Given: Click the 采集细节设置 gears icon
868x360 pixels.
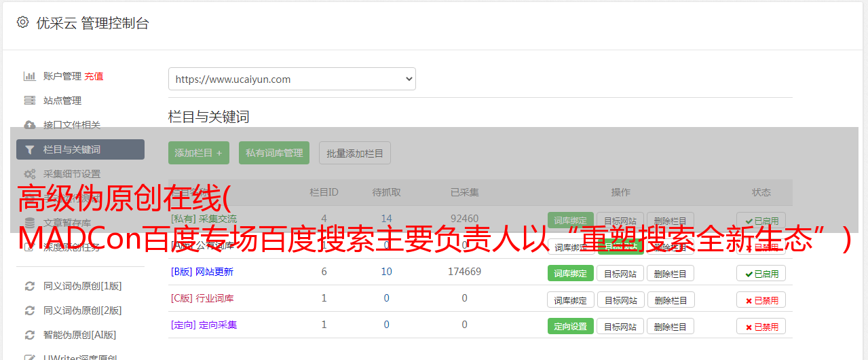Looking at the screenshot, I should click(29, 174).
